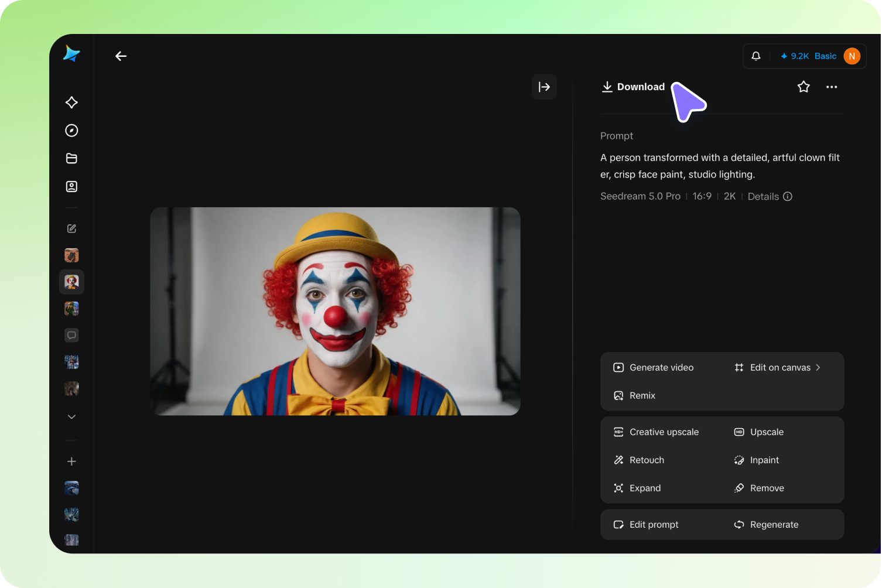Click the 16:9 aspect ratio label
Image resolution: width=882 pixels, height=588 pixels.
pyautogui.click(x=702, y=197)
